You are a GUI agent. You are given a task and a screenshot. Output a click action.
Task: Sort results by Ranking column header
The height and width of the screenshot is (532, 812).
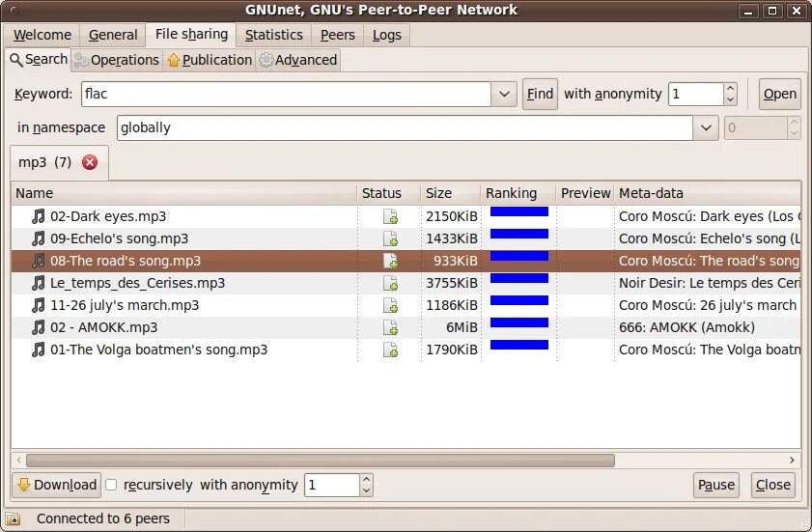click(x=518, y=193)
